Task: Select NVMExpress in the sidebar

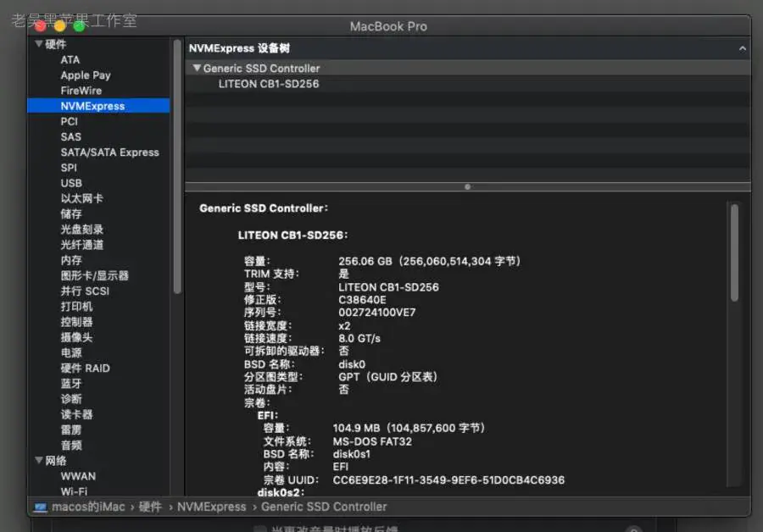Action: click(x=98, y=106)
